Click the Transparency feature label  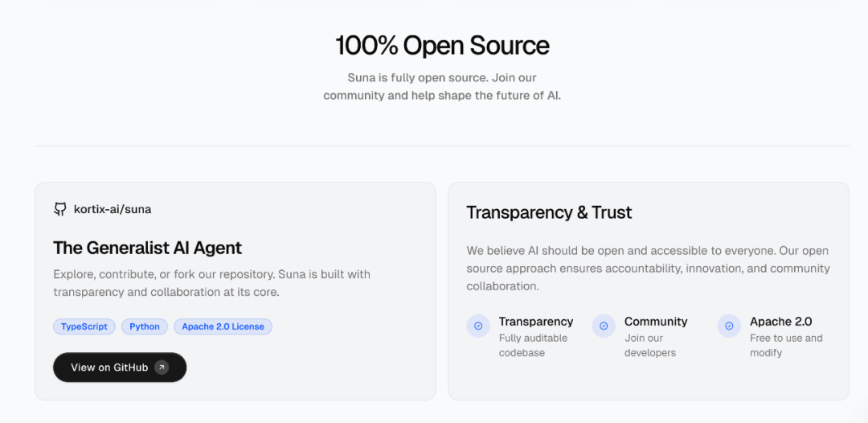point(536,321)
